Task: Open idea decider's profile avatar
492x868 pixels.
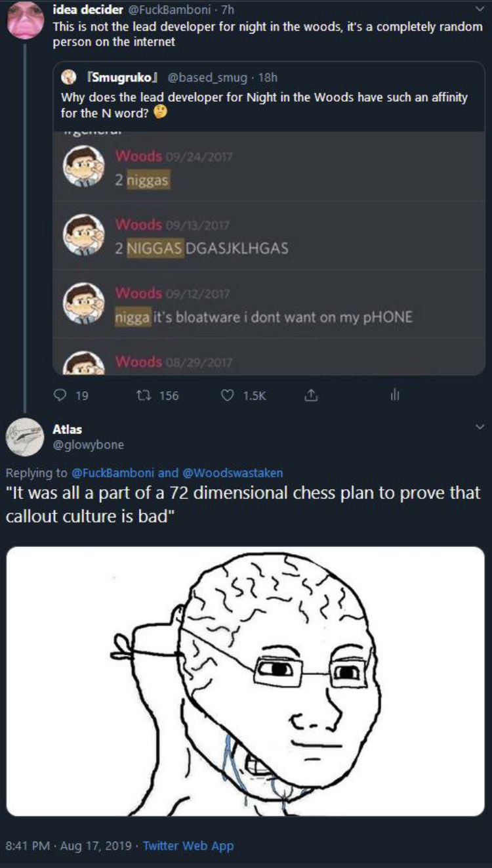Action: pos(25,20)
